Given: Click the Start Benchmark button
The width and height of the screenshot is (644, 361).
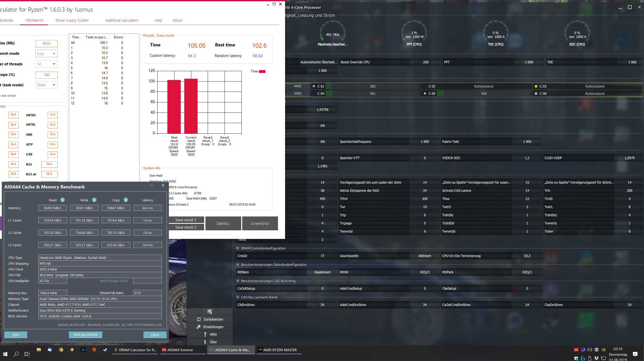Looking at the screenshot, I should [85, 335].
